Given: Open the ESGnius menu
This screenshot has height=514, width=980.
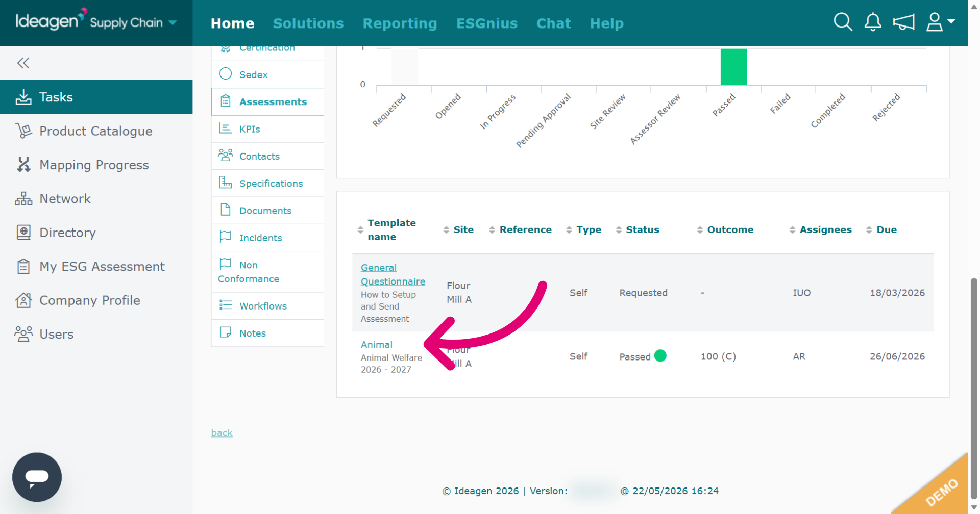Looking at the screenshot, I should [x=486, y=23].
